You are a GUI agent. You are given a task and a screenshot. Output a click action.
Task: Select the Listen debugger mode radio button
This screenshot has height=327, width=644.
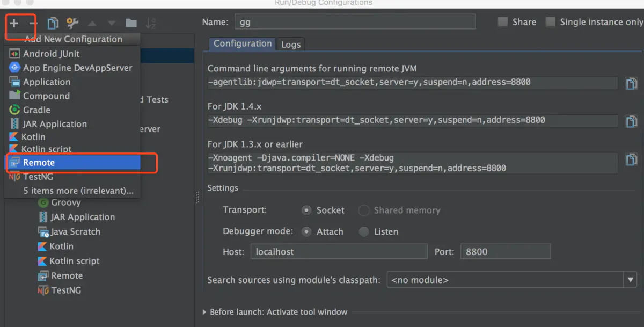[363, 231]
